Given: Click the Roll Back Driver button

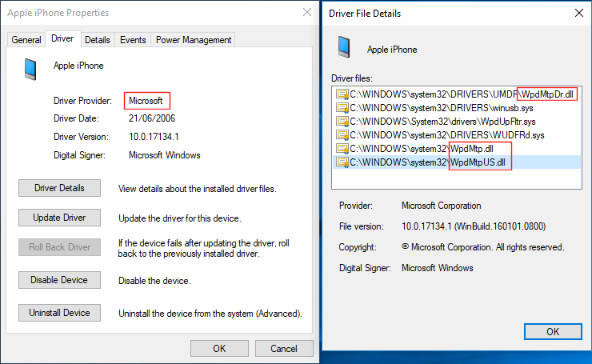Looking at the screenshot, I should point(60,247).
